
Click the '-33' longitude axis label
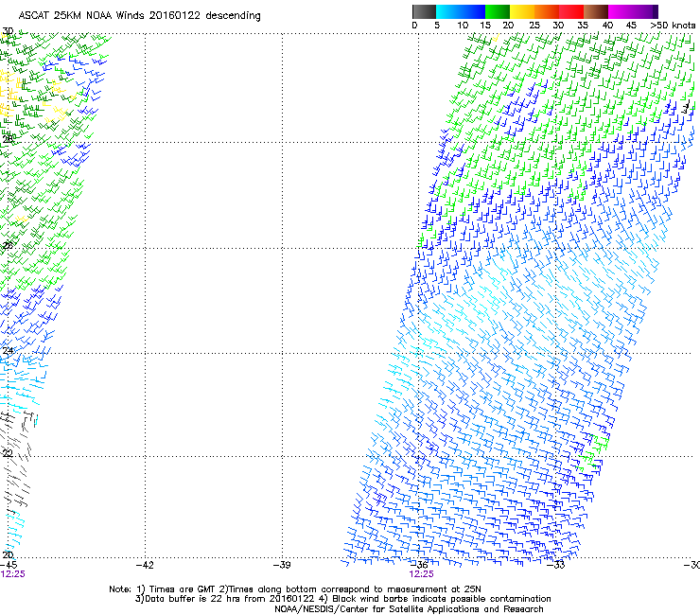coord(556,565)
